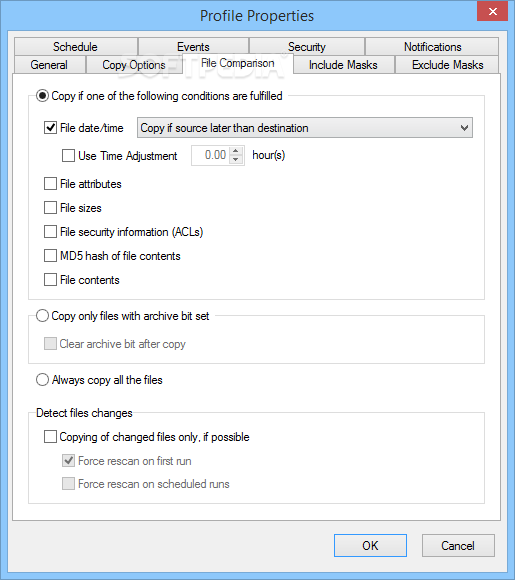Image resolution: width=515 pixels, height=580 pixels.
Task: Choose Always copy all the files radio button
Action: (x=42, y=380)
